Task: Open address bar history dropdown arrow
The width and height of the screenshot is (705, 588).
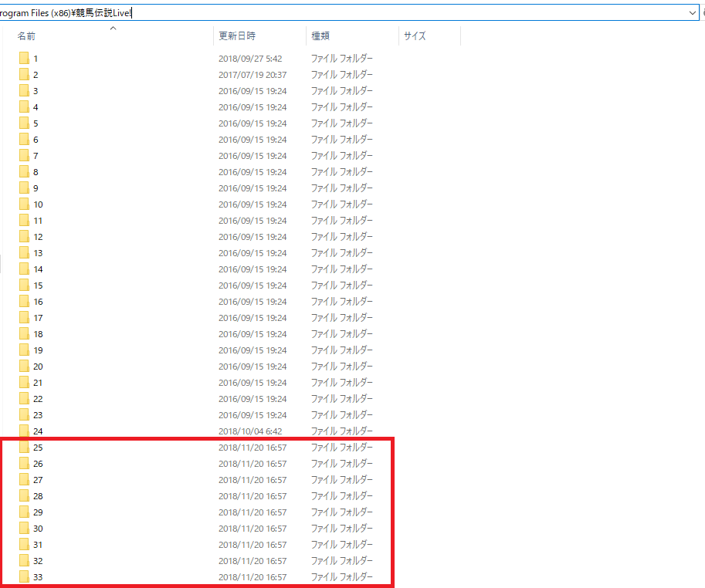Action: click(x=693, y=13)
